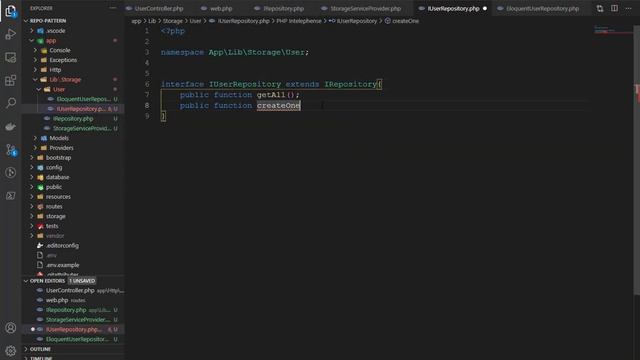Open Run and Debug view
Image resolution: width=640 pixels, height=360 pixels.
(11, 34)
